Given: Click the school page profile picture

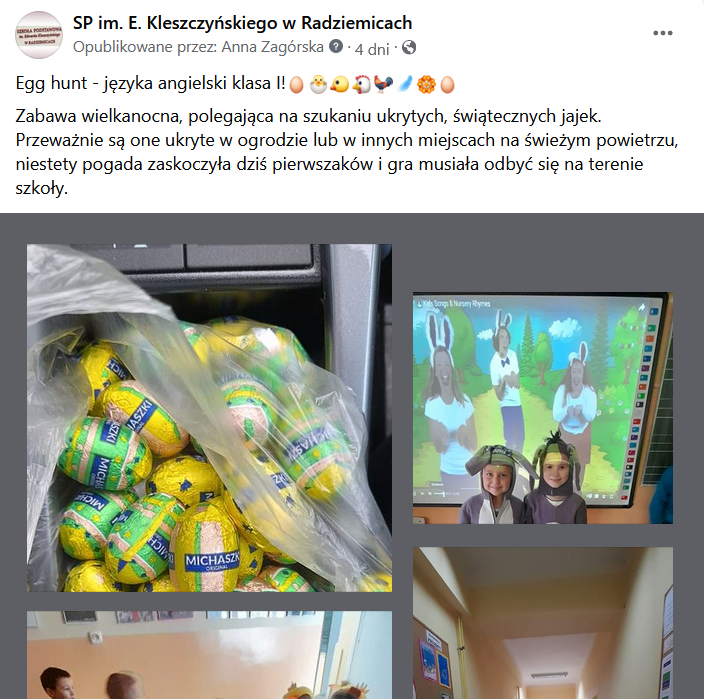Looking at the screenshot, I should coord(39,35).
